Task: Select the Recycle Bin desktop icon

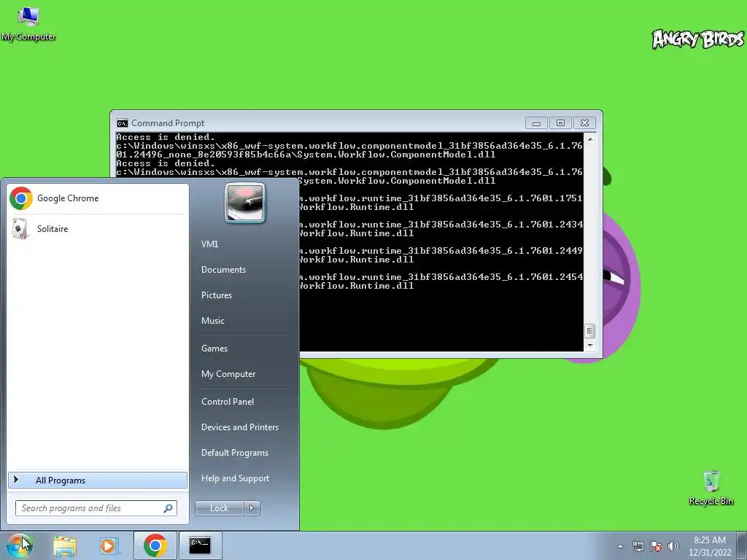Action: point(711,488)
